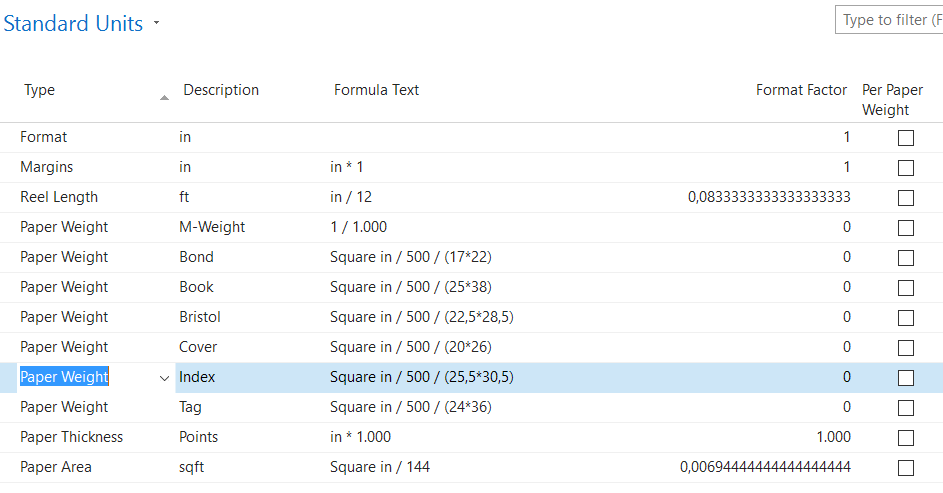Click the Format Factor value 1.000

click(x=832, y=437)
